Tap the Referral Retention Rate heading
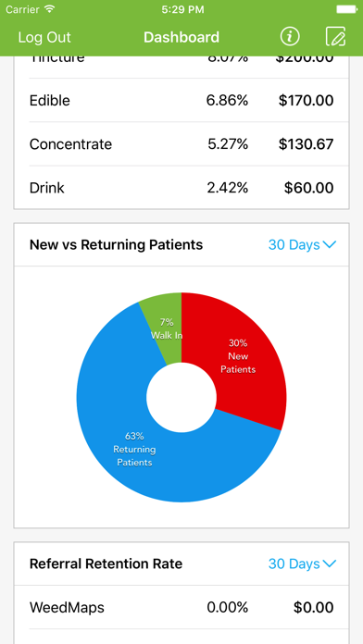Viewport: 363px width, 644px height. tap(106, 563)
